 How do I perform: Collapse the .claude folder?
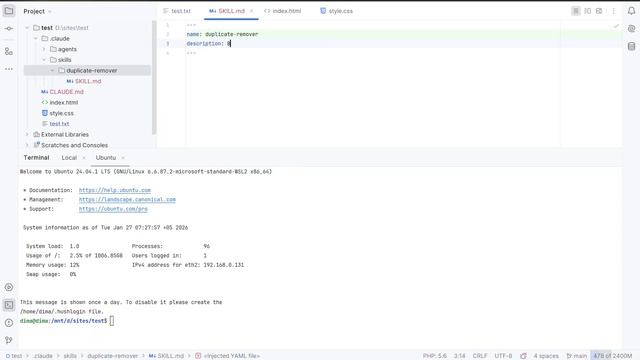[x=36, y=38]
